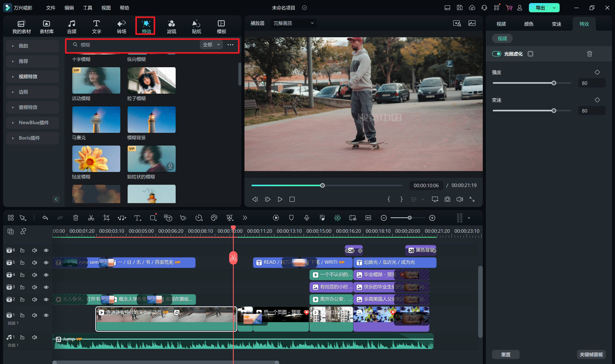Toggle visibility eye of track 6
This screenshot has width=615, height=364.
(46, 250)
